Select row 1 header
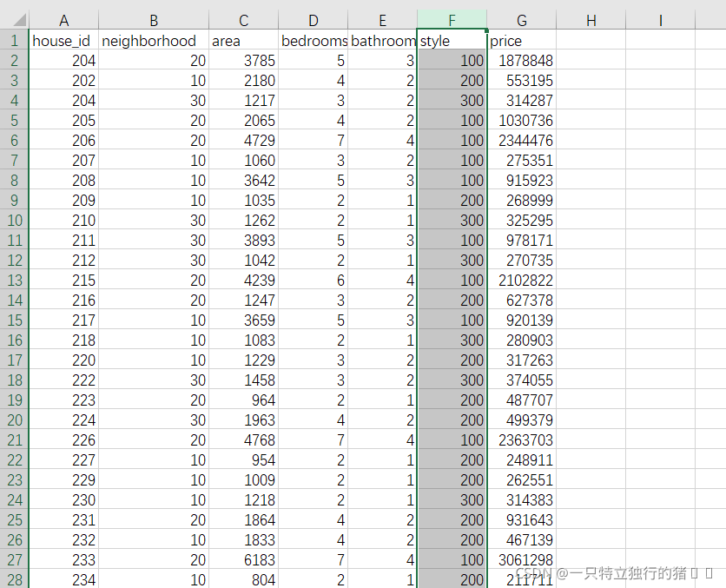This screenshot has height=588, width=726. pyautogui.click(x=15, y=40)
